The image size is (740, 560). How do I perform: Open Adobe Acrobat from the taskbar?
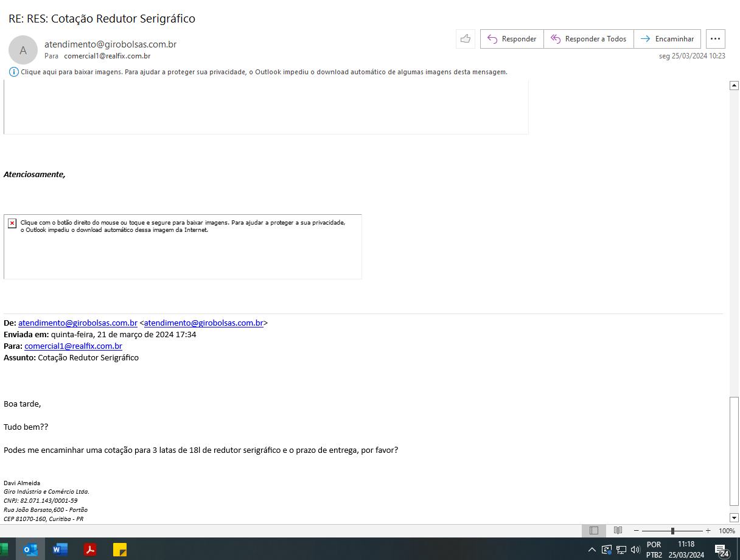tap(90, 549)
